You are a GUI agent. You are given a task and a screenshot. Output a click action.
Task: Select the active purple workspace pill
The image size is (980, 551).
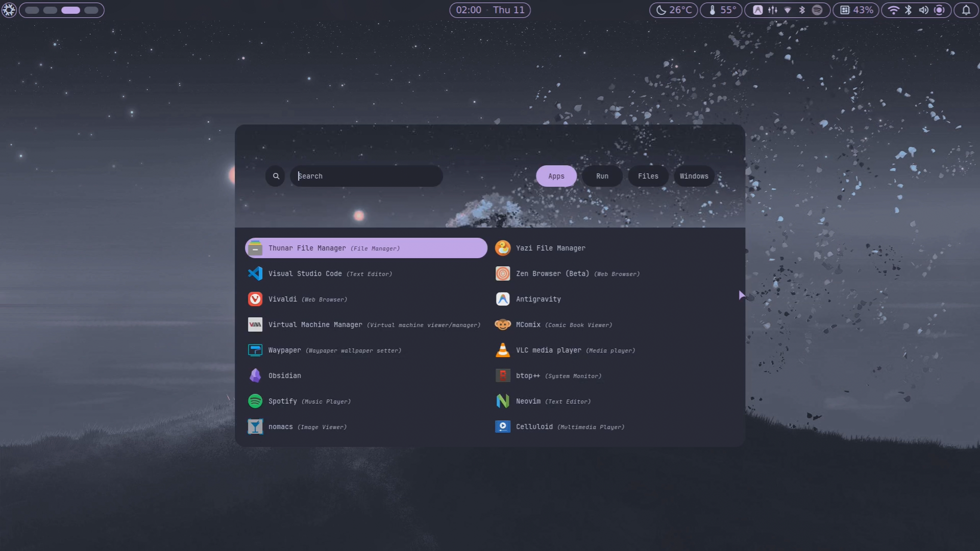[x=70, y=10]
